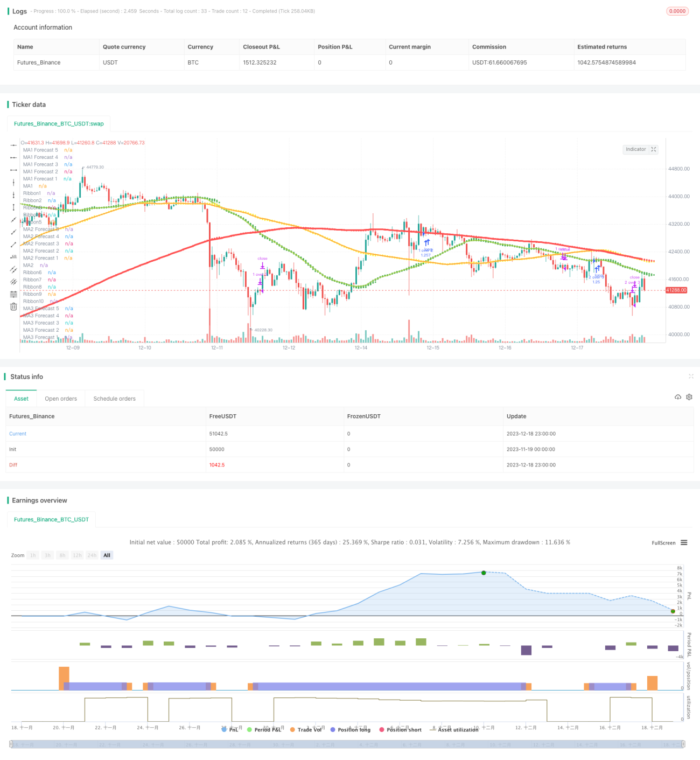Select the parallel straight lines drawing tool
This screenshot has height=760, width=700.
coord(13,269)
